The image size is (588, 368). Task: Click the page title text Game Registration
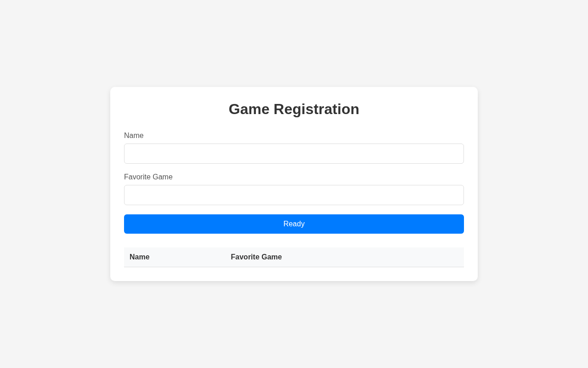point(294,109)
